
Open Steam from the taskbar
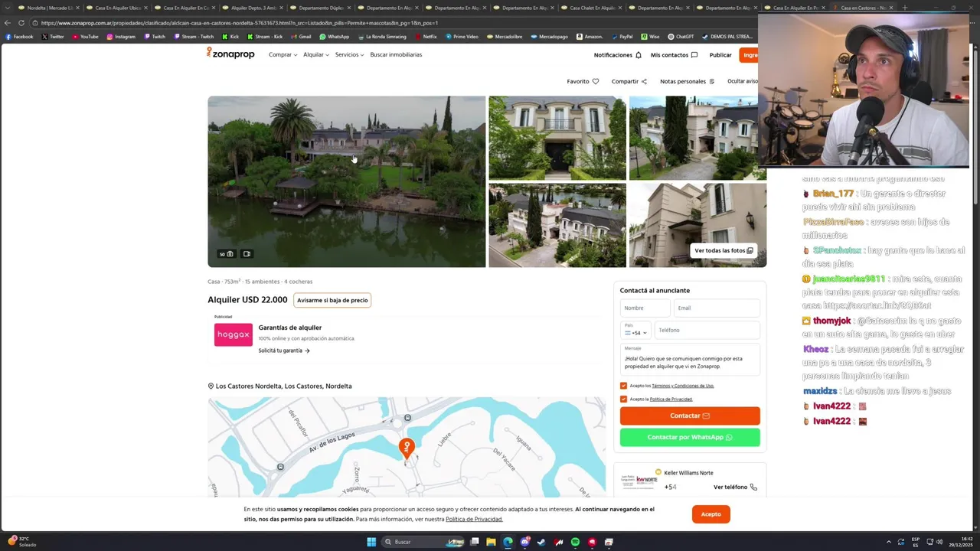click(541, 542)
